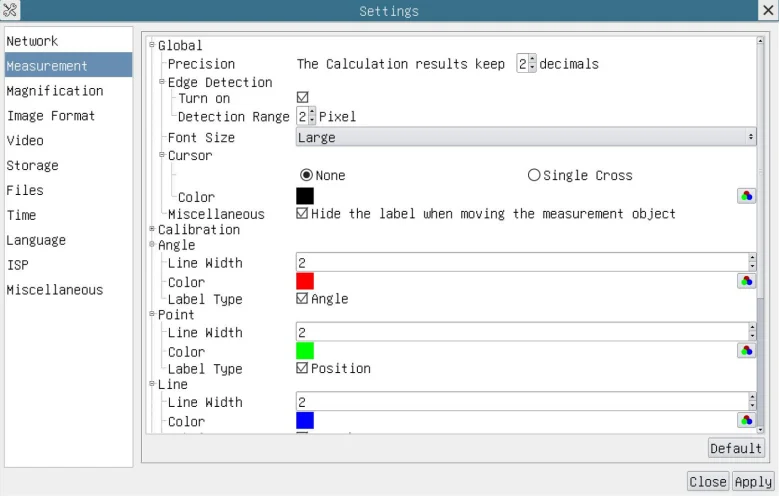Toggle Edge Detection Turn on checkbox
The width and height of the screenshot is (779, 496).
click(x=302, y=97)
